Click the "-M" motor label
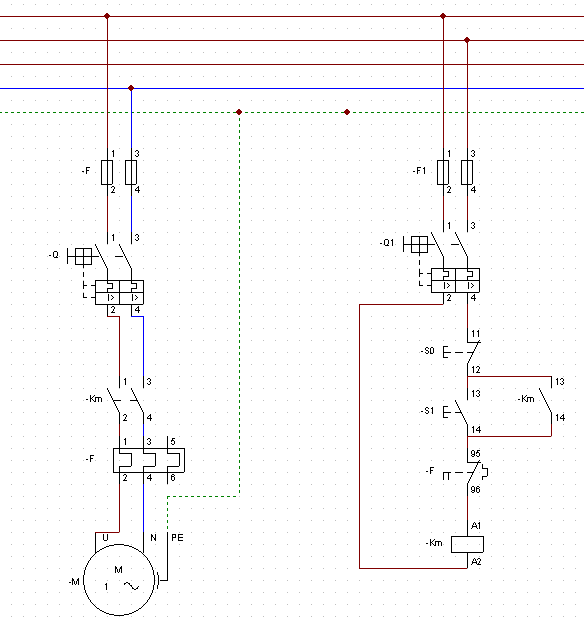The width and height of the screenshot is (584, 620). [x=74, y=582]
